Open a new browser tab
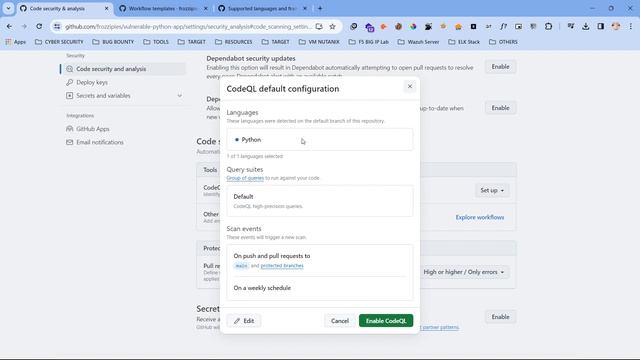 point(320,8)
